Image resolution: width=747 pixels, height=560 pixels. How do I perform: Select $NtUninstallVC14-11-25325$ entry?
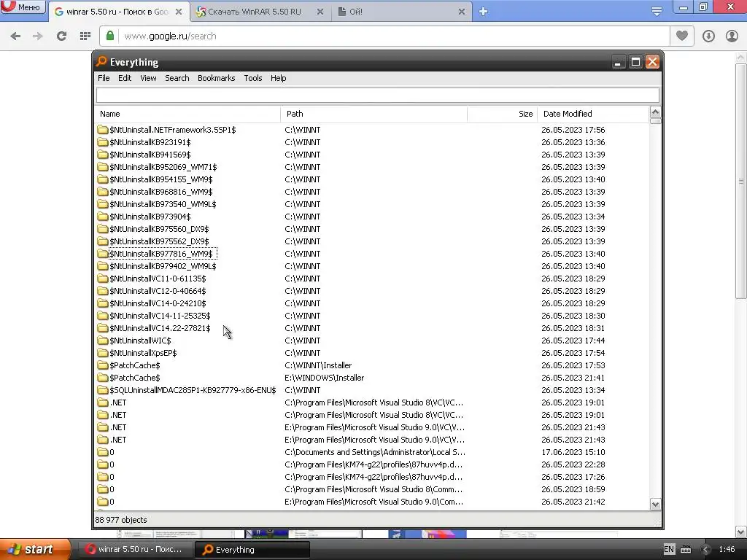(160, 316)
